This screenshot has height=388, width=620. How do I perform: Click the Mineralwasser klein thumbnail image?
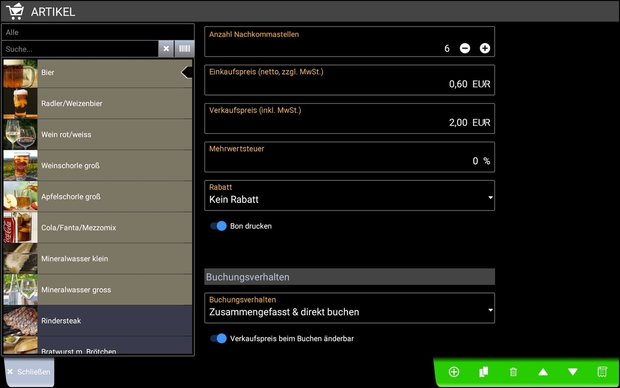click(21, 259)
